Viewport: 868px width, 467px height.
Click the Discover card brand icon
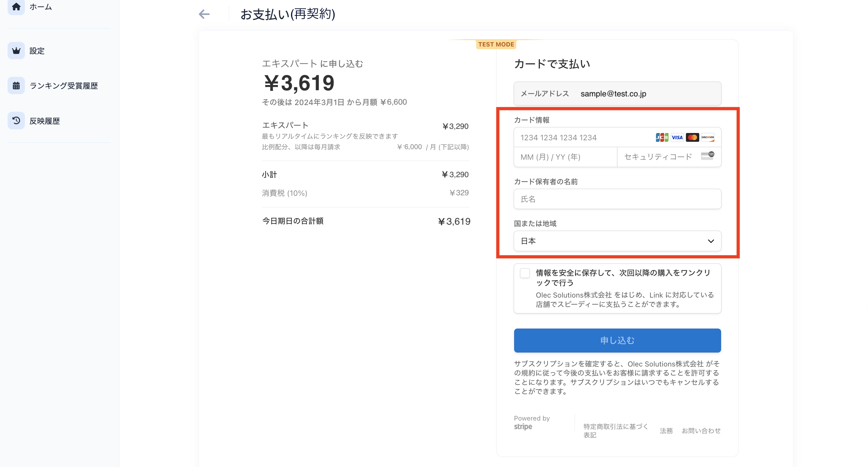(708, 137)
